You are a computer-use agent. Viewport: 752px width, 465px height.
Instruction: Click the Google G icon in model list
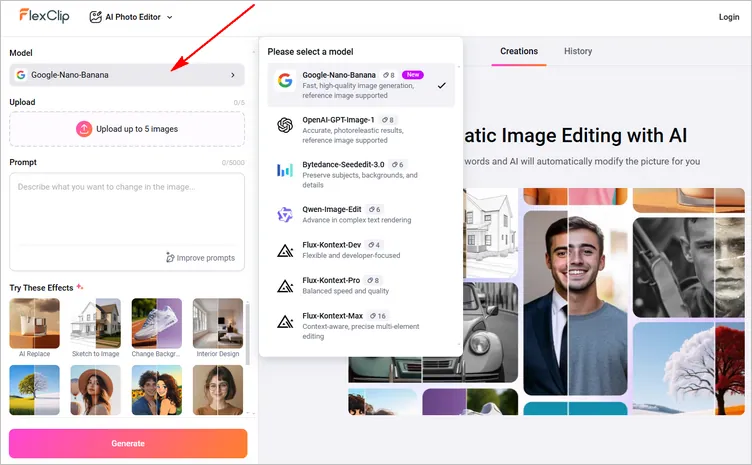point(285,80)
